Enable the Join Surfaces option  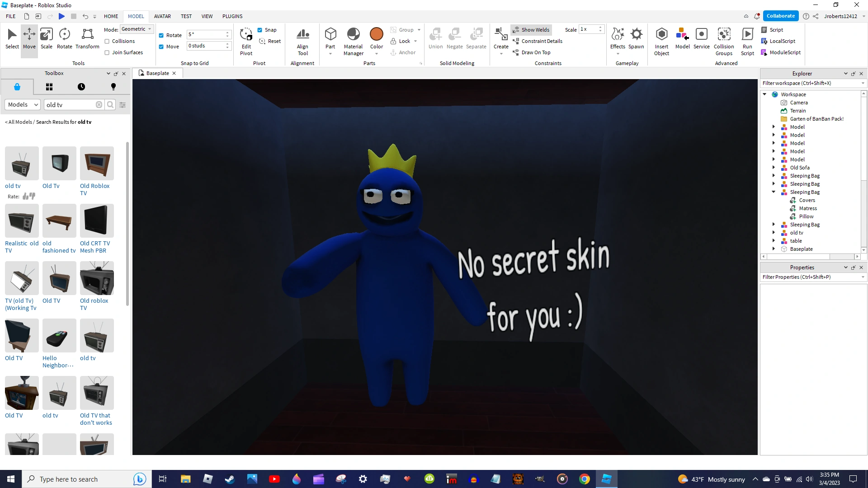click(x=108, y=52)
